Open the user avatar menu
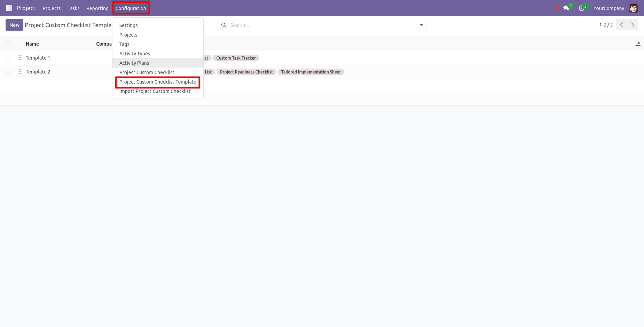This screenshot has height=327, width=644. (633, 8)
